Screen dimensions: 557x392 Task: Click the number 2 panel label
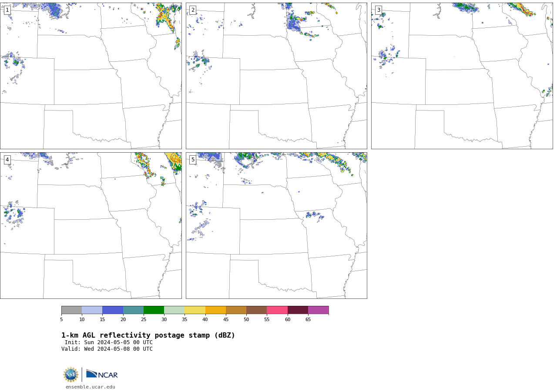point(193,10)
